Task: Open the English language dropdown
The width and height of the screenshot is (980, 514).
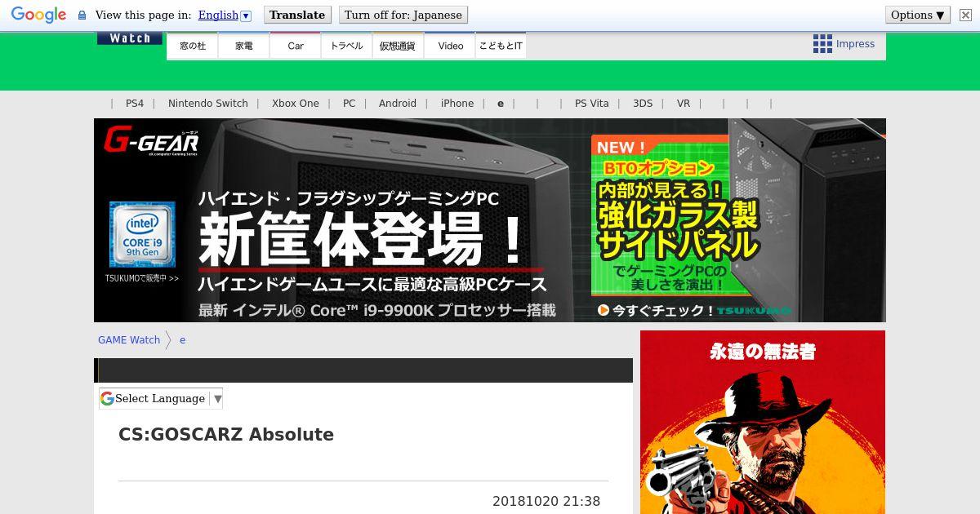Action: tap(225, 15)
